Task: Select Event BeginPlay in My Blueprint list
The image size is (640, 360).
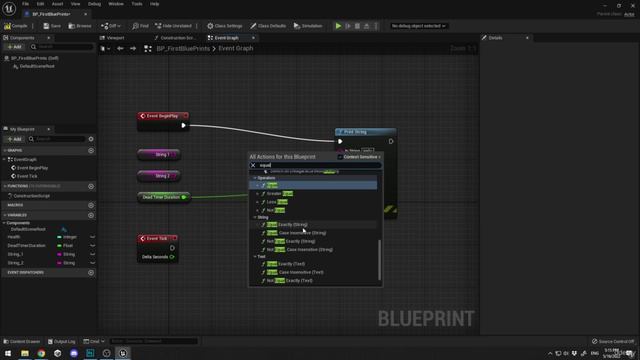Action: coord(32,168)
